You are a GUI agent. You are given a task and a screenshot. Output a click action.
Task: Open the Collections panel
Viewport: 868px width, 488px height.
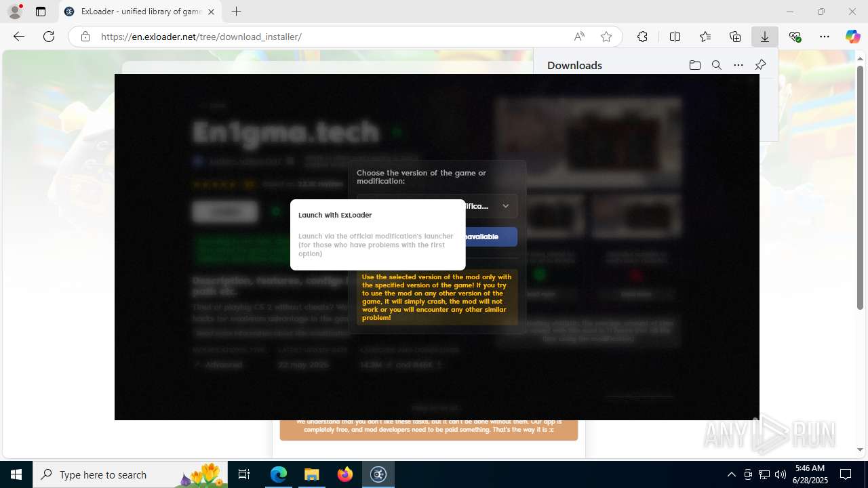click(x=735, y=37)
